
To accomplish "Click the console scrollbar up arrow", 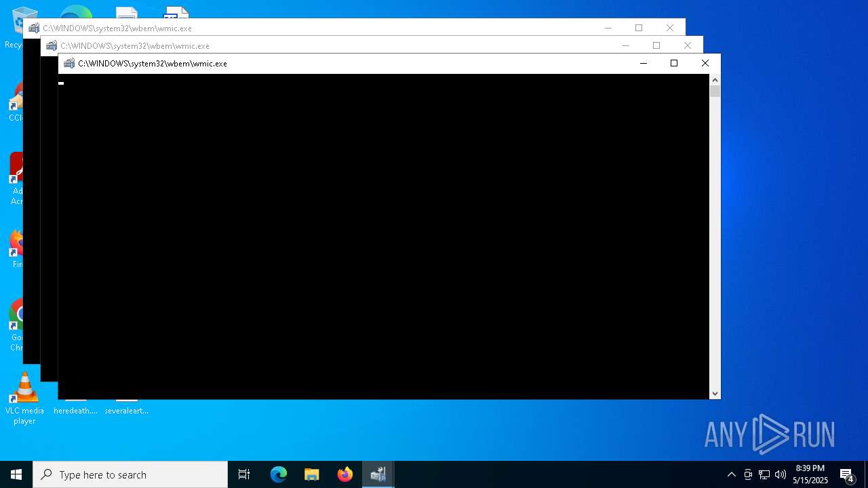I will pyautogui.click(x=715, y=79).
